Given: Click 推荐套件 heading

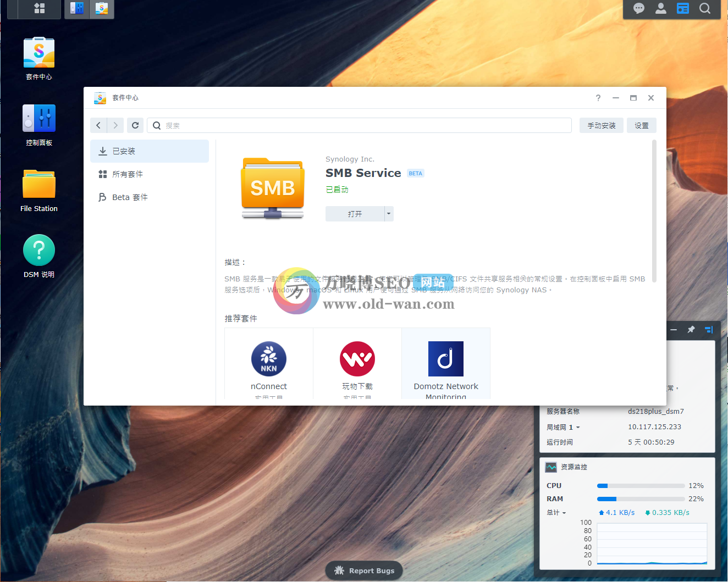Looking at the screenshot, I should (x=241, y=319).
